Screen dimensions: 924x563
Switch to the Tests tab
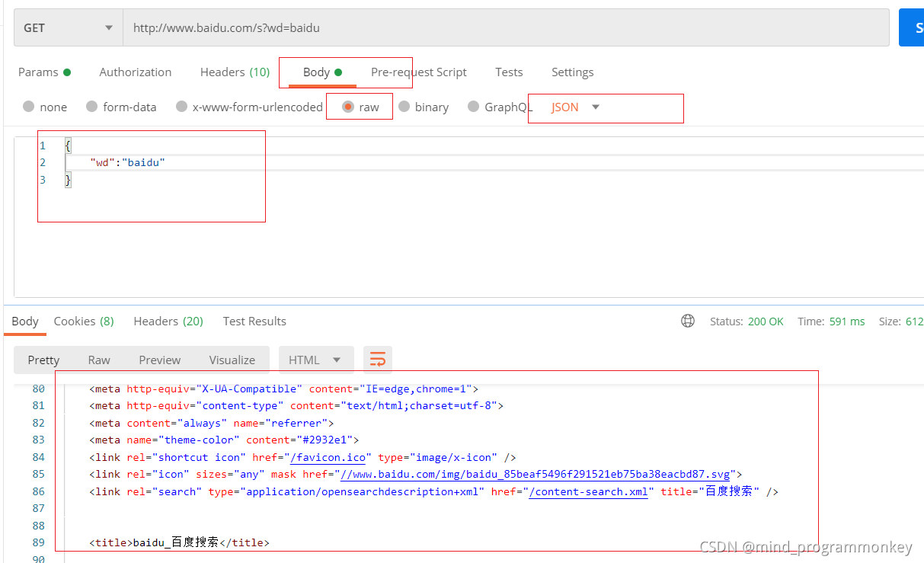pos(509,72)
